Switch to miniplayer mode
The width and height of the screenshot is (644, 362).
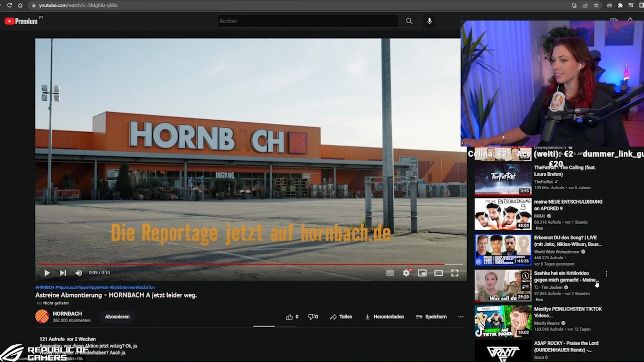coord(422,273)
